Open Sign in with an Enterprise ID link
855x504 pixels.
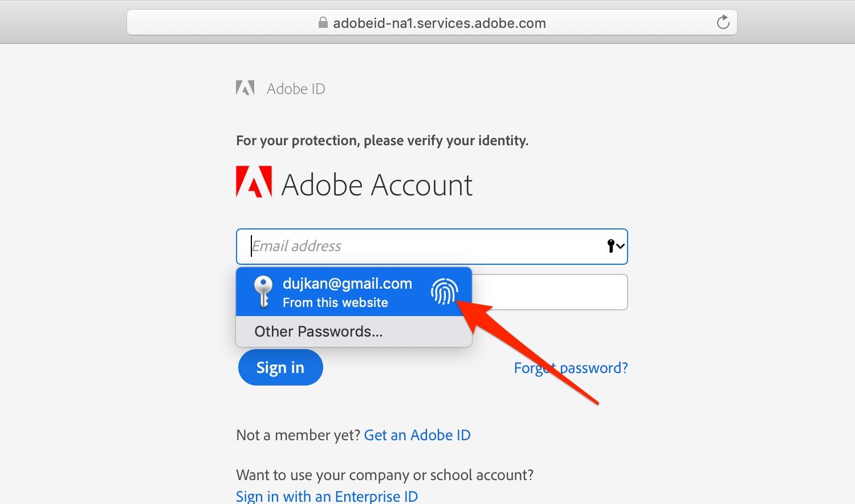[327, 496]
